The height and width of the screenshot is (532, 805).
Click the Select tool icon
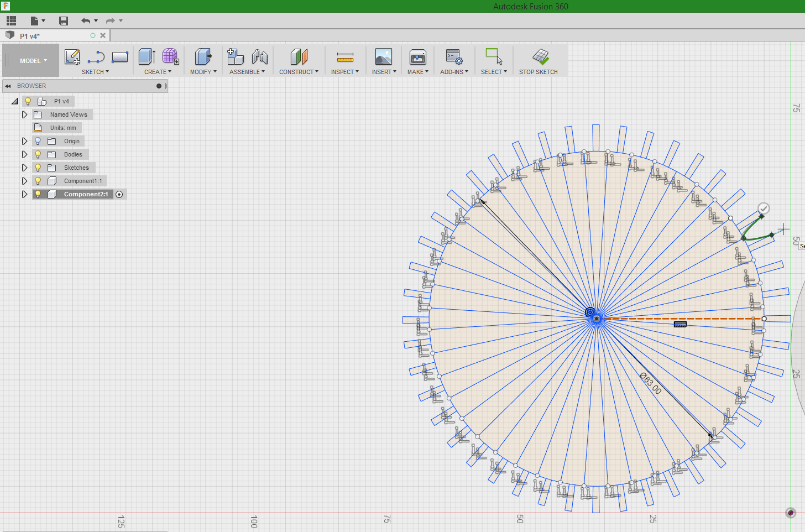coord(494,56)
